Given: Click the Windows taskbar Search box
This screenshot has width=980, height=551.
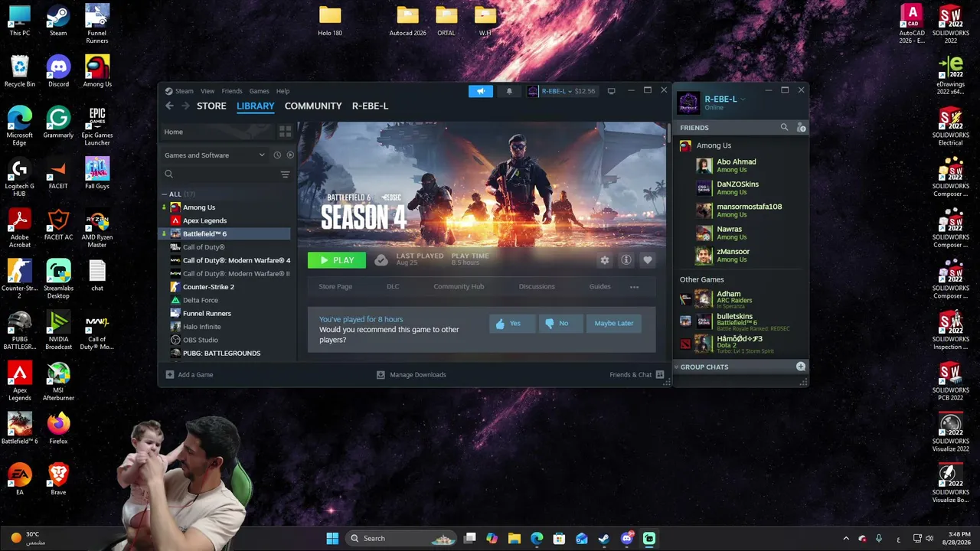Looking at the screenshot, I should click(x=402, y=538).
